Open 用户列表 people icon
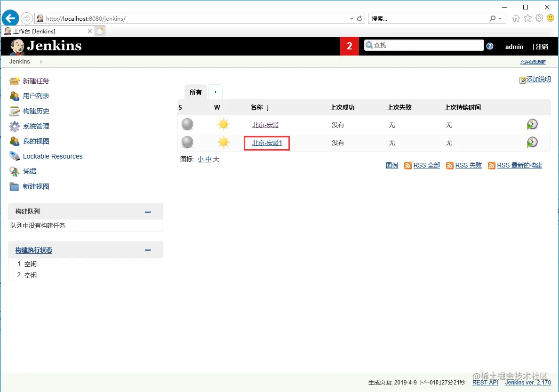This screenshot has height=392, width=559. click(14, 96)
